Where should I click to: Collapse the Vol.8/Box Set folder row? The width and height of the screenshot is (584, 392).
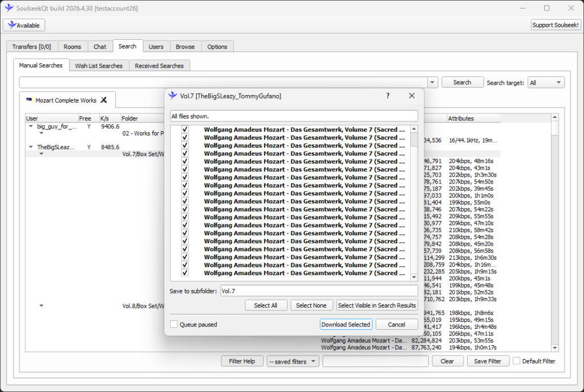point(41,306)
